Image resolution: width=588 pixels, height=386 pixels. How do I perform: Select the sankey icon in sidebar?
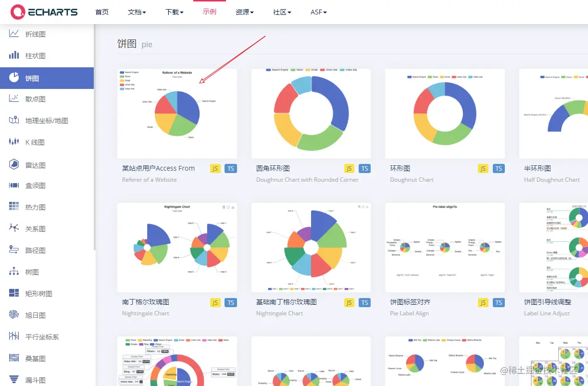click(14, 358)
